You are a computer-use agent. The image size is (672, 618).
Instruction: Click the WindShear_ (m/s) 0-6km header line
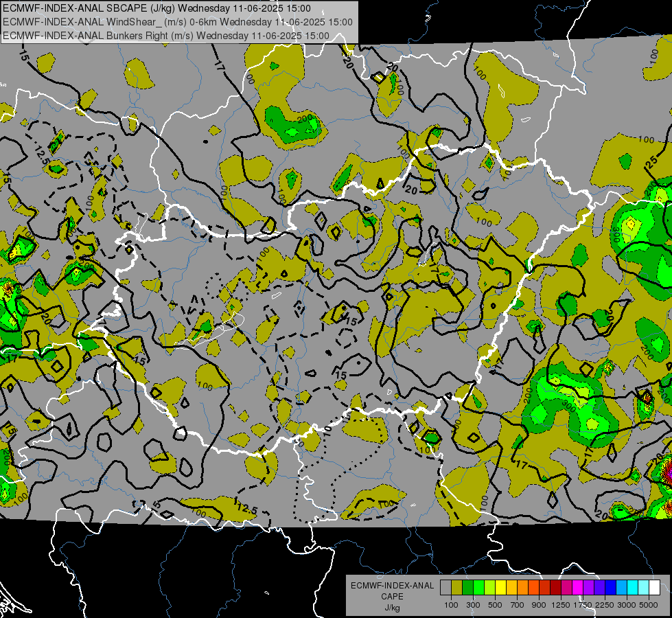pyautogui.click(x=177, y=22)
